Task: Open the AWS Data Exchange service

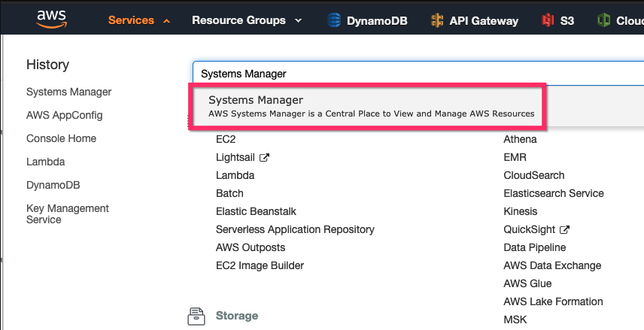Action: click(552, 265)
